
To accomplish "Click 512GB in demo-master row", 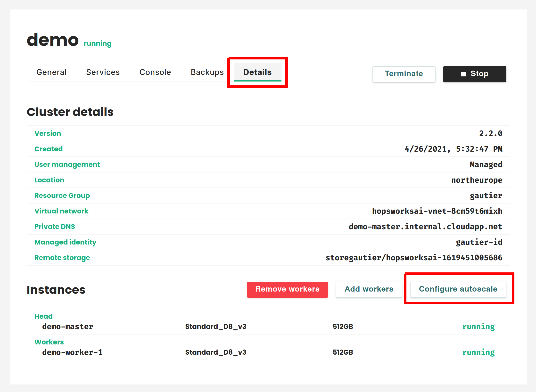I will (x=343, y=327).
